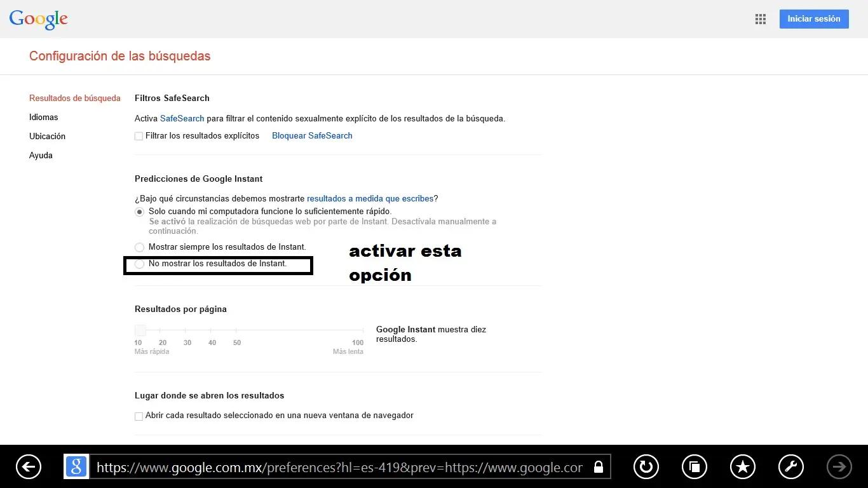Click the Más lenta slider label
868x488 pixels.
[348, 351]
